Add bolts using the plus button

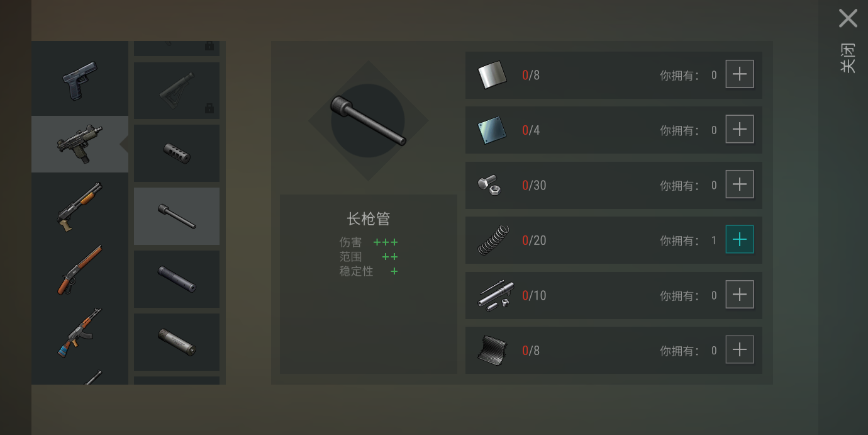[740, 184]
